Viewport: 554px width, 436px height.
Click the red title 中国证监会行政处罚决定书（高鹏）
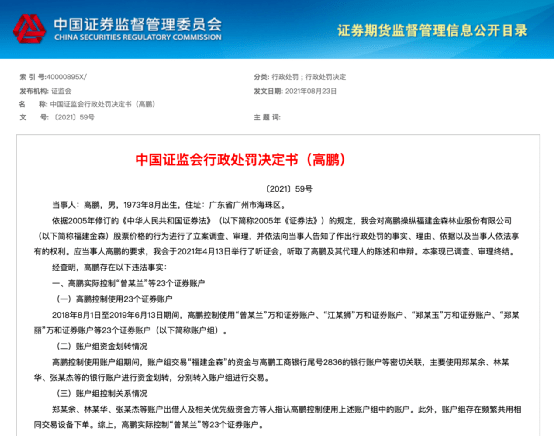point(241,160)
